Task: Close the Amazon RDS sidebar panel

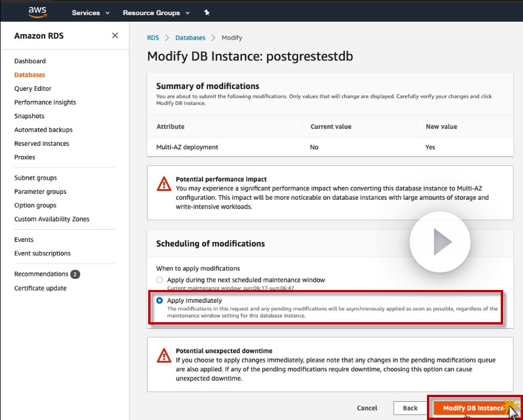Action: click(x=115, y=35)
